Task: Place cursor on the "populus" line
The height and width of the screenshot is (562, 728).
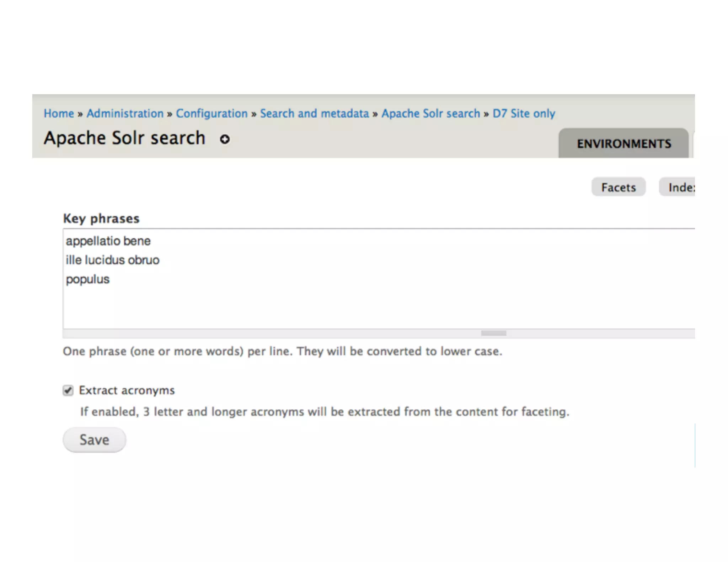Action: (x=87, y=279)
